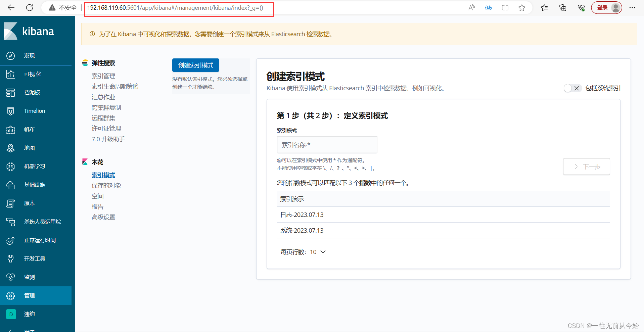Open the Logs (原木) icon
Image resolution: width=644 pixels, height=332 pixels.
[x=11, y=203]
